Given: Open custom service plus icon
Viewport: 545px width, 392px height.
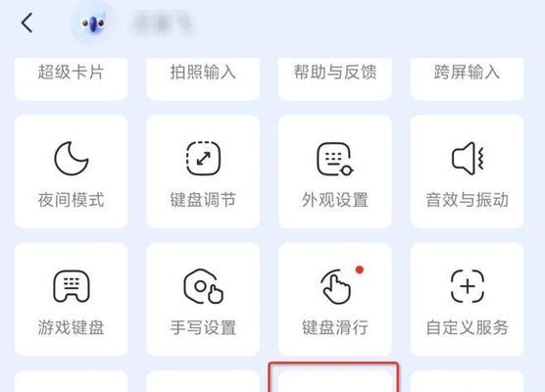Looking at the screenshot, I should click(x=468, y=286).
